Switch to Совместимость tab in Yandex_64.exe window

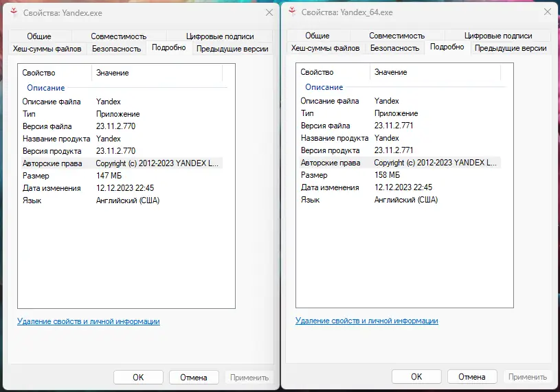click(x=396, y=36)
